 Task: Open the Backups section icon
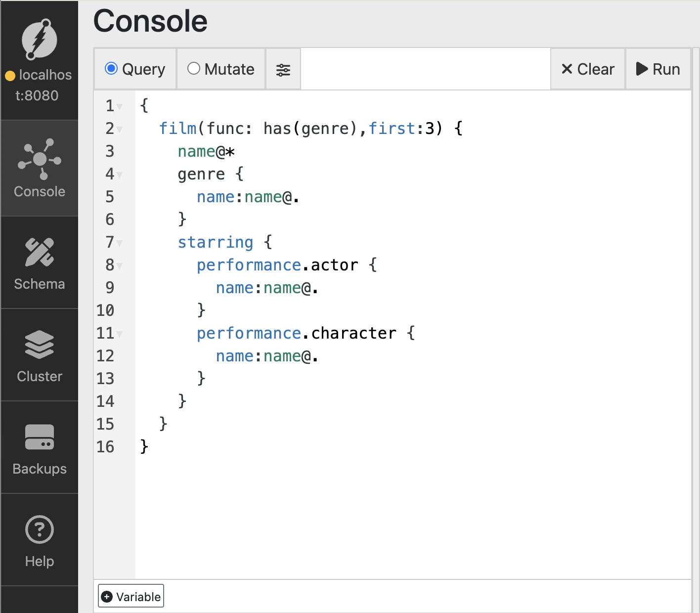39,438
